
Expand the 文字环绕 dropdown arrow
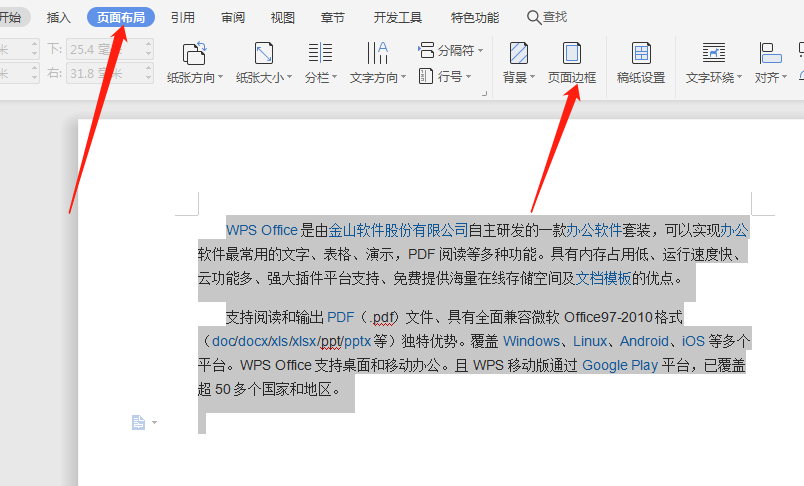pyautogui.click(x=739, y=77)
